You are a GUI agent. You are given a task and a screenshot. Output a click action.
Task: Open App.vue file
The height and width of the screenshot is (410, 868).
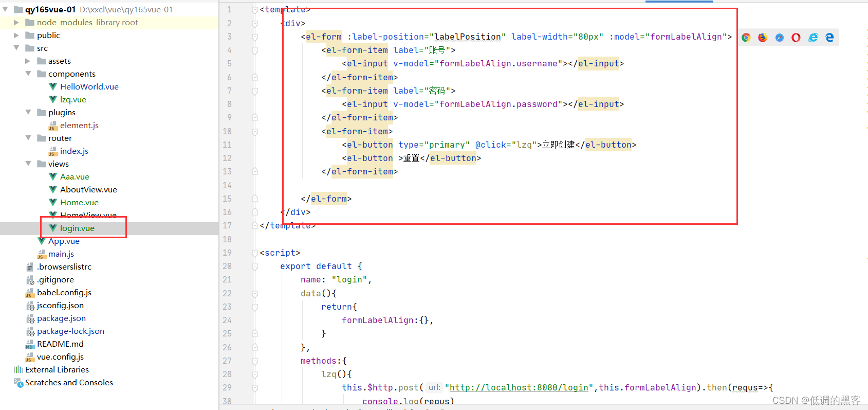(x=64, y=241)
